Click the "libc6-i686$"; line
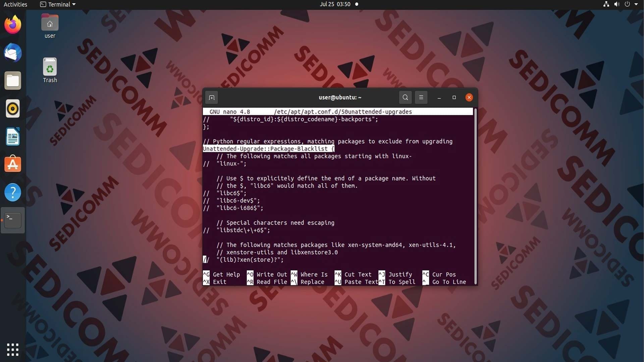The width and height of the screenshot is (644, 362). 233,208
